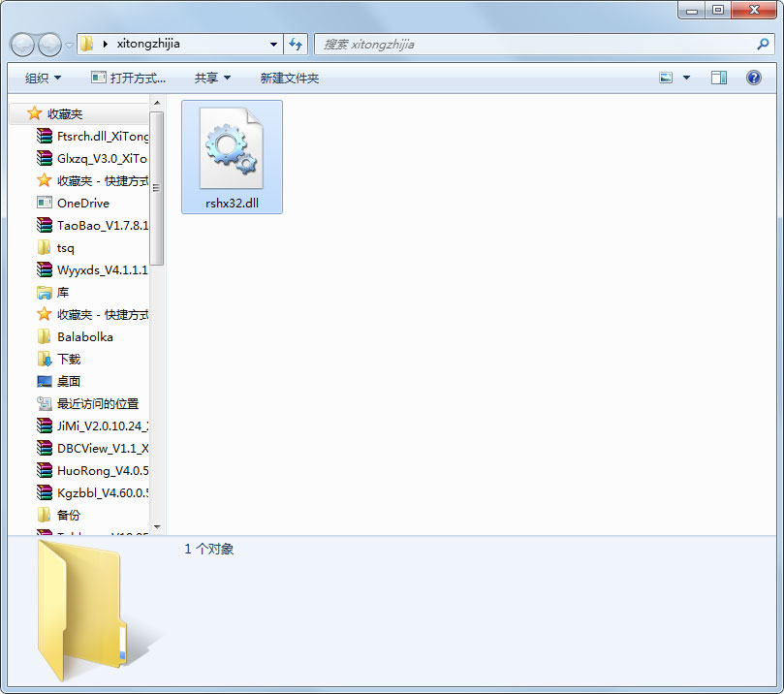
Task: Click sidebar scrollbar up arrow
Action: pos(157,103)
